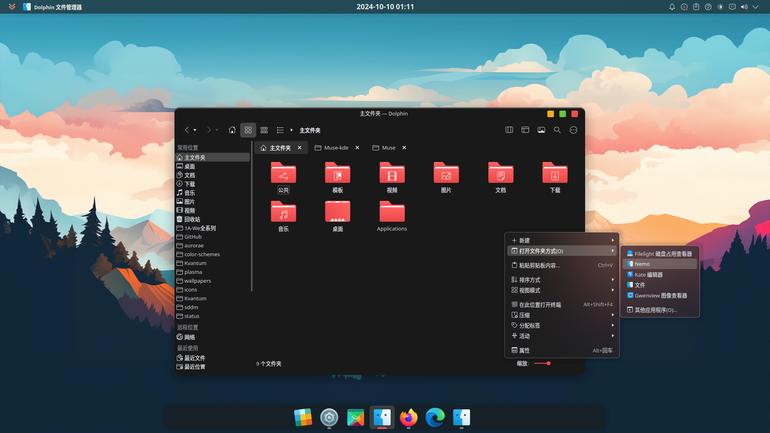
Task: Toggle split view in Dolphin toolbar
Action: 509,130
